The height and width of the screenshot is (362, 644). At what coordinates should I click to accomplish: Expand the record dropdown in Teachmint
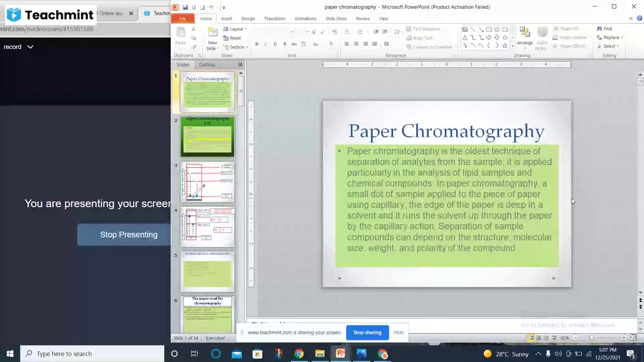pos(30,47)
